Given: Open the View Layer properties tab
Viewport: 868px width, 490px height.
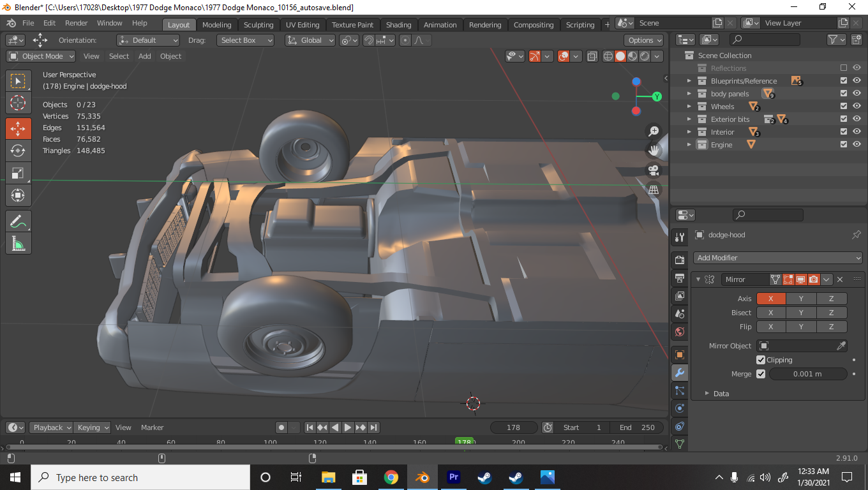Looking at the screenshot, I should click(680, 296).
